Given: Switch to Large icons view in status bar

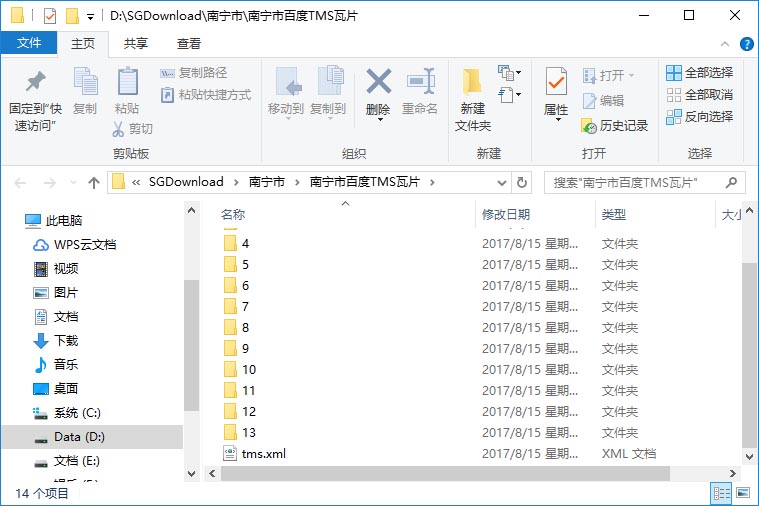Looking at the screenshot, I should pos(743,493).
